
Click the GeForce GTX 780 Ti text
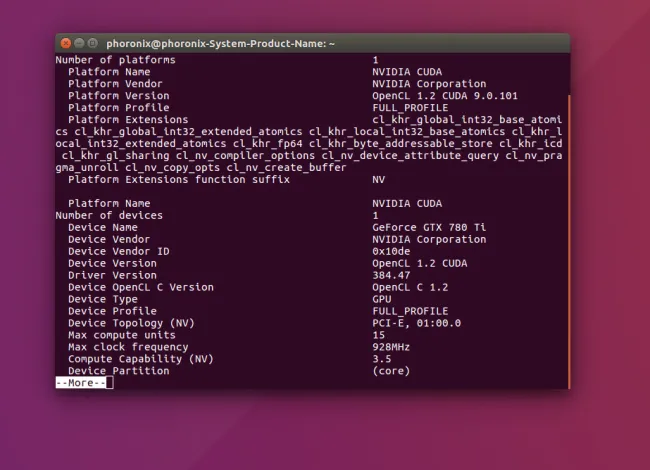[x=420, y=227]
